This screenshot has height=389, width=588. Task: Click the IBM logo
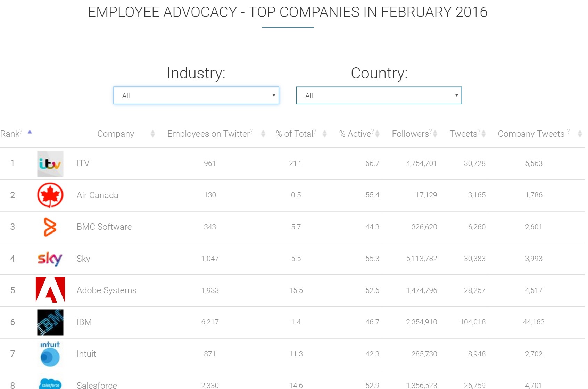point(50,322)
